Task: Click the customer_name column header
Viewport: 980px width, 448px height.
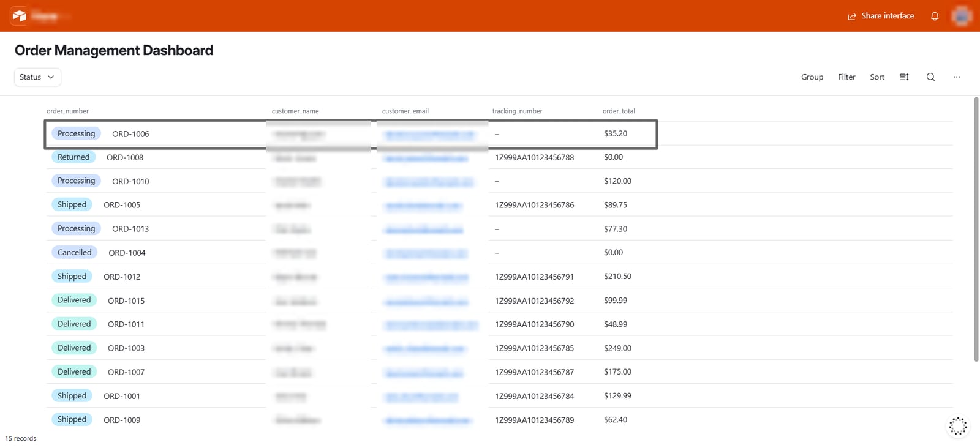Action: tap(295, 111)
